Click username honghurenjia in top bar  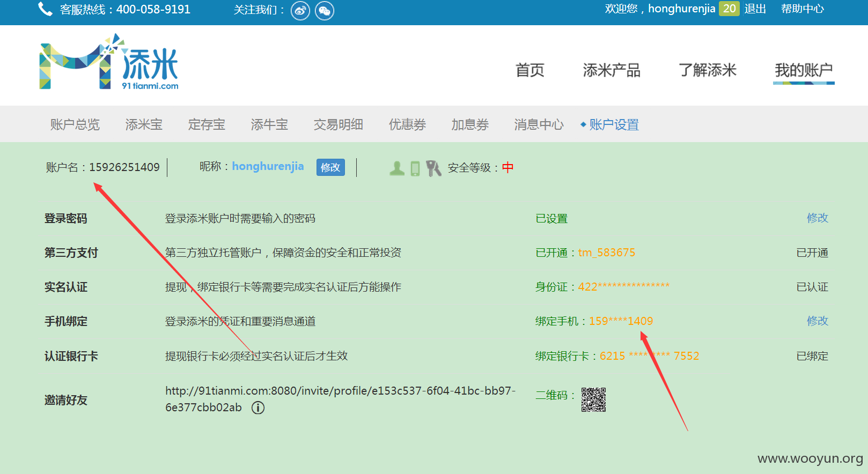point(681,9)
